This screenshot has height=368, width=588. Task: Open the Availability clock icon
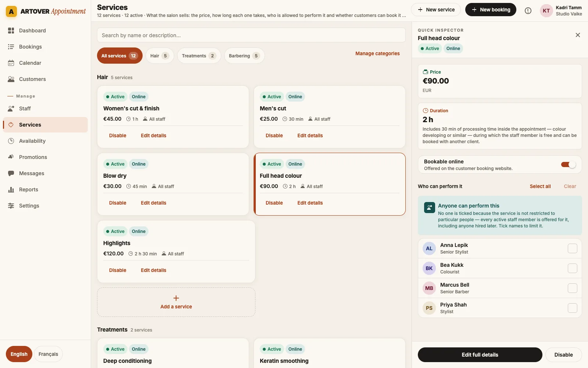click(x=11, y=141)
